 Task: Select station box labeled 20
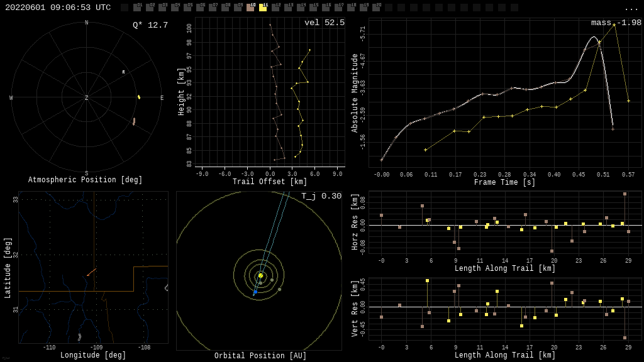pos(376,8)
